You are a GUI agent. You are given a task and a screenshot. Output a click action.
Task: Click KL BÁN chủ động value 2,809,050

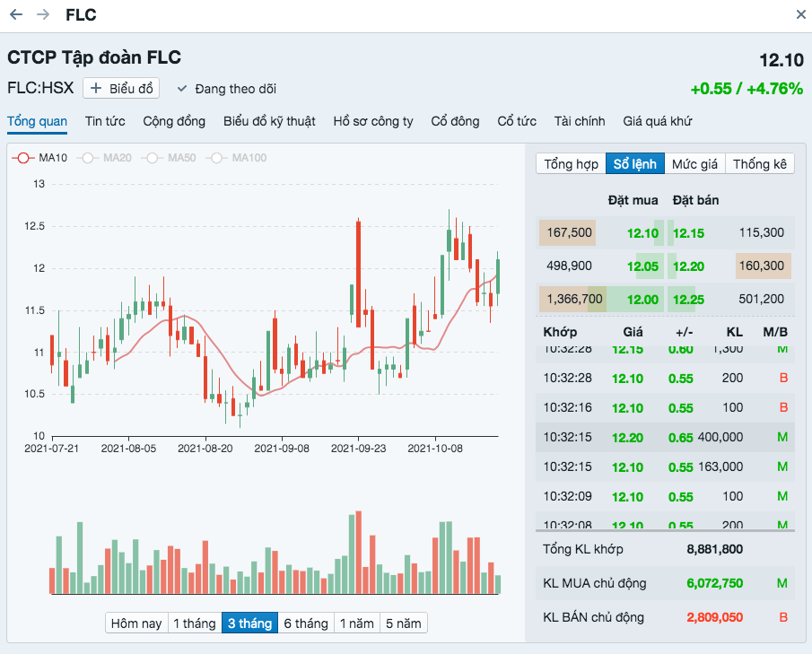[714, 618]
